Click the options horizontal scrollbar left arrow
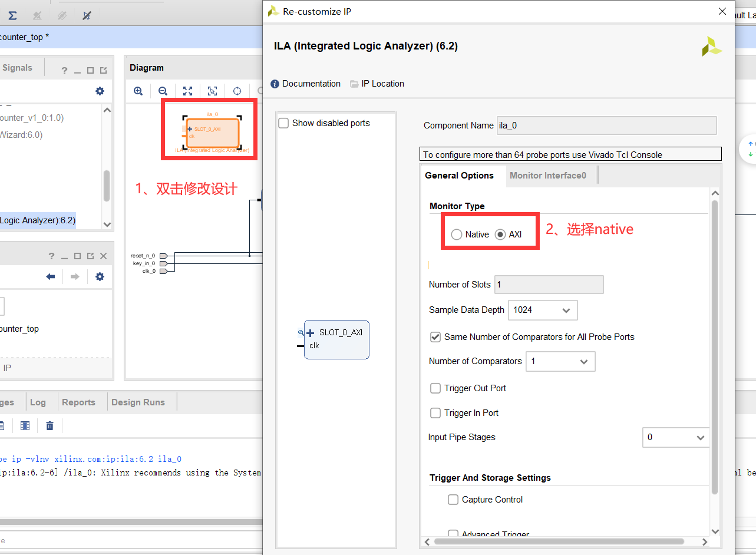This screenshot has height=555, width=756. click(x=428, y=541)
